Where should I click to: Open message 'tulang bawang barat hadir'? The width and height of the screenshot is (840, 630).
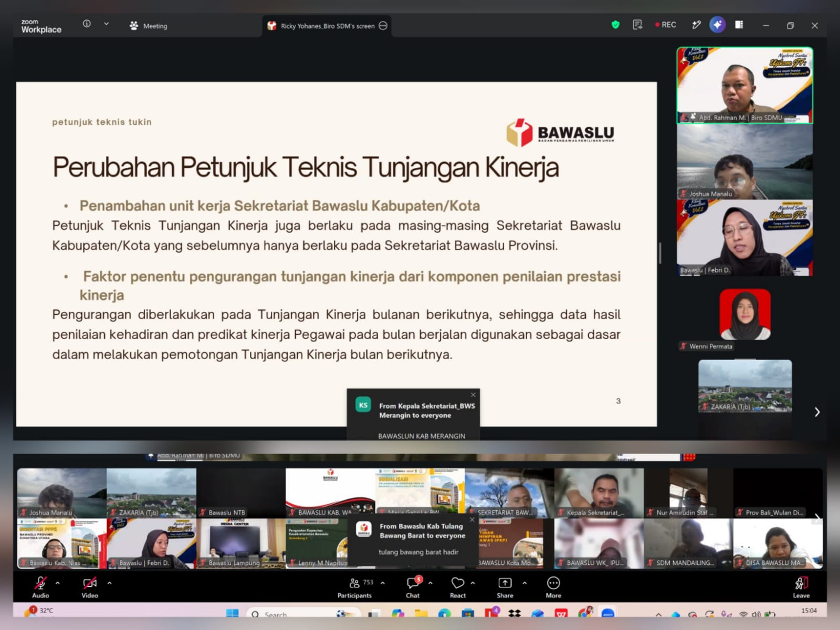[418, 552]
